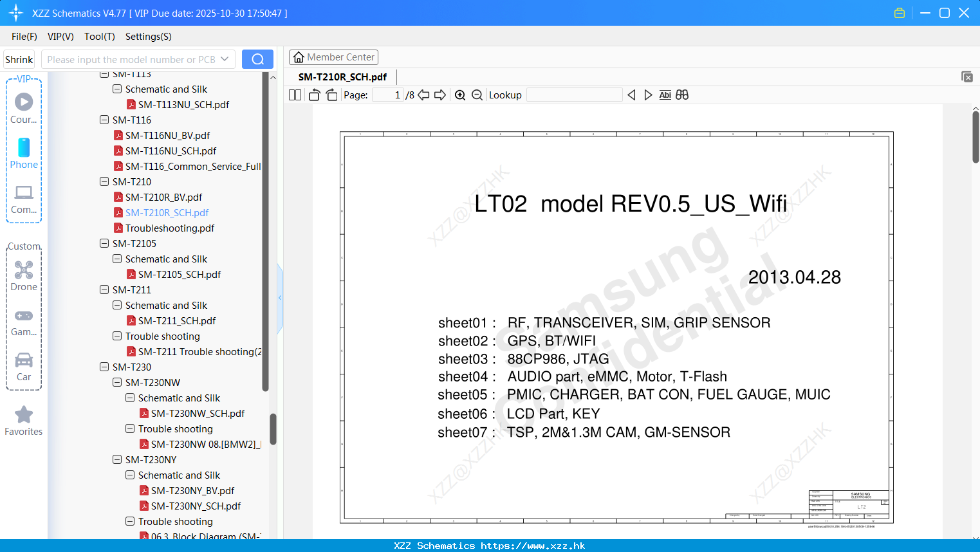The height and width of the screenshot is (552, 980).
Task: Open the Settings(S) menu
Action: point(148,37)
